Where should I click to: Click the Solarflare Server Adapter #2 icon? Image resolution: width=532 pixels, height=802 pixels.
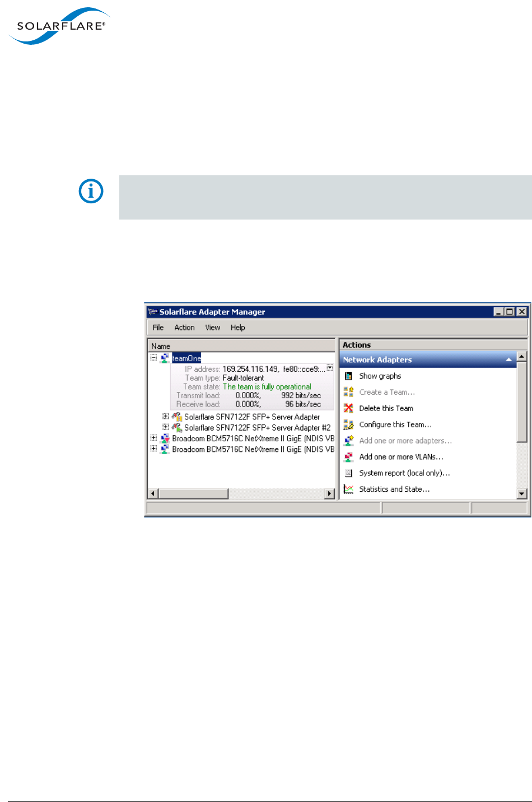pyautogui.click(x=177, y=427)
